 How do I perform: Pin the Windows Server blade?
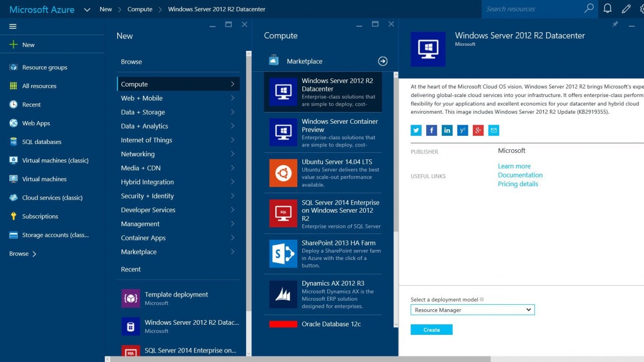615,24
